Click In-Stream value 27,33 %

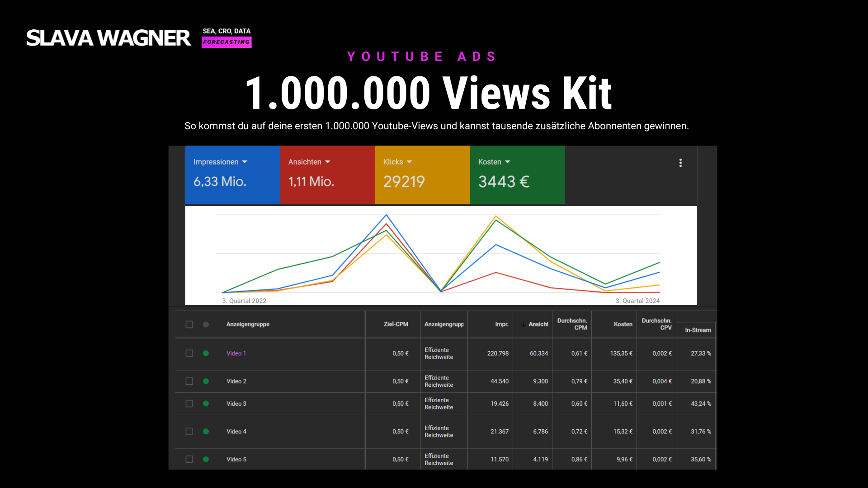(x=701, y=353)
